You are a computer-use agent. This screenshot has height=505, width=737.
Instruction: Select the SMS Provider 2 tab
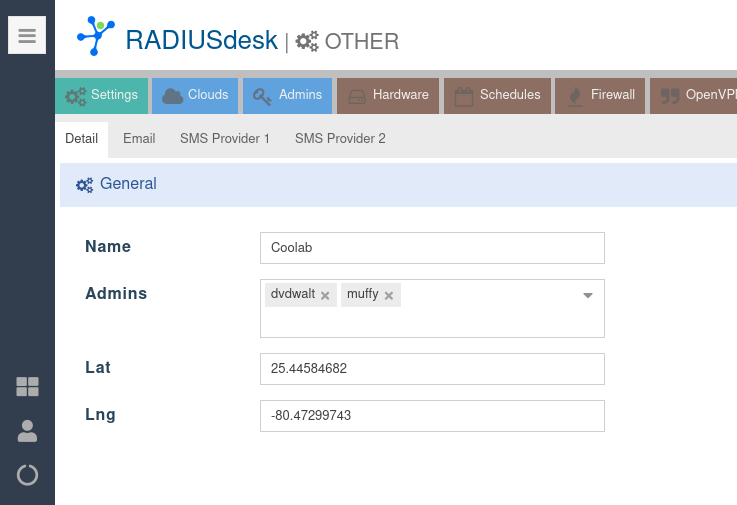click(340, 139)
